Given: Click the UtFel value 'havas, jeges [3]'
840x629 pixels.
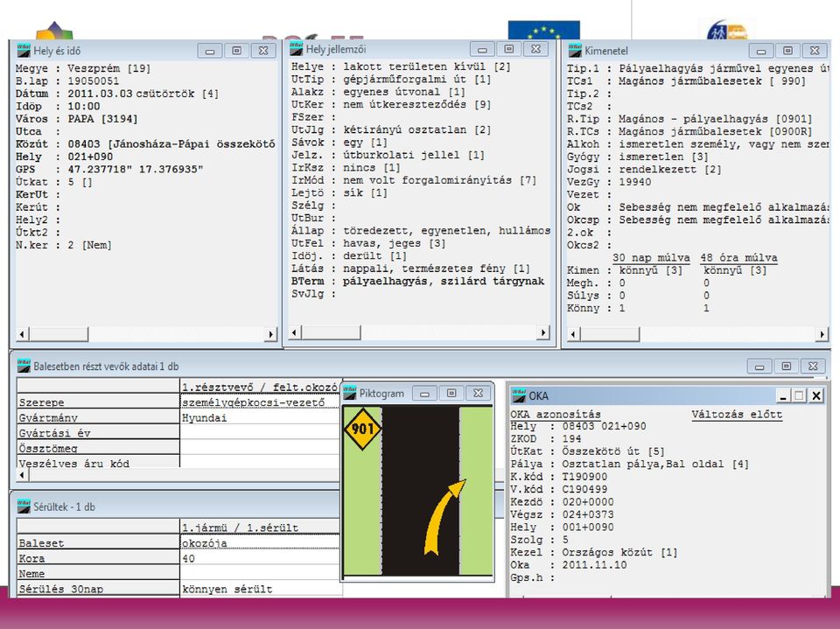Looking at the screenshot, I should [395, 244].
